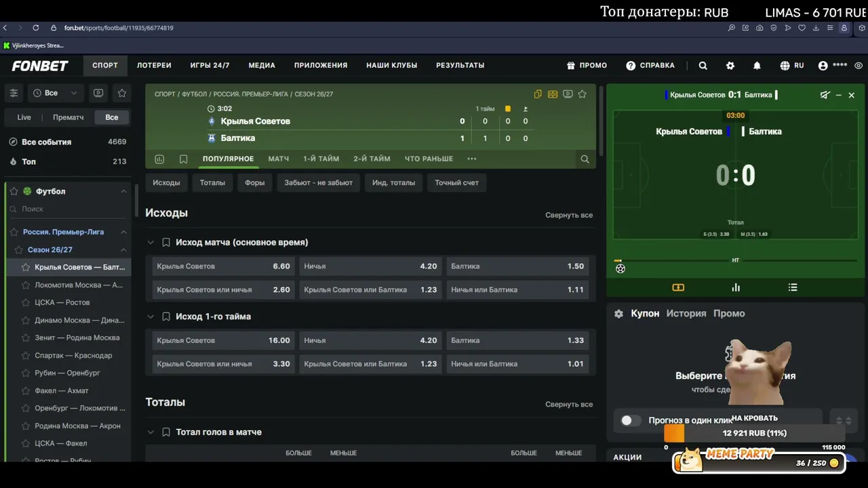This screenshot has width=868, height=488.
Task: Open the Все period dropdown
Action: coord(55,93)
